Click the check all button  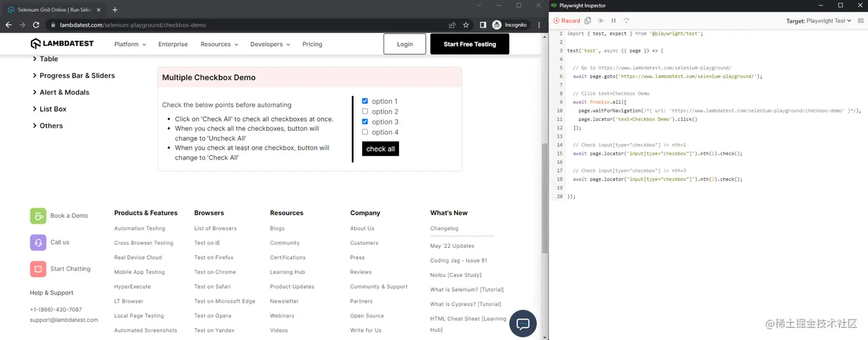(x=380, y=148)
